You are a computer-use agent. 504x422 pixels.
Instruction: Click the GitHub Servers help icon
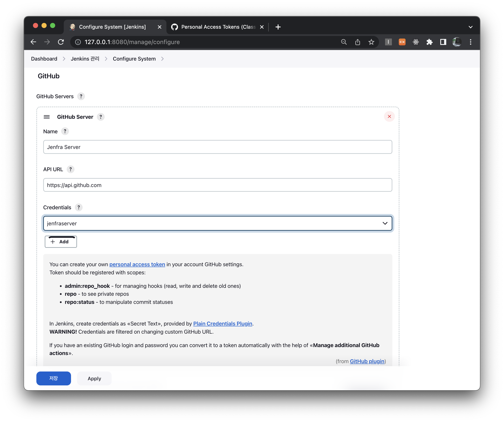[81, 96]
